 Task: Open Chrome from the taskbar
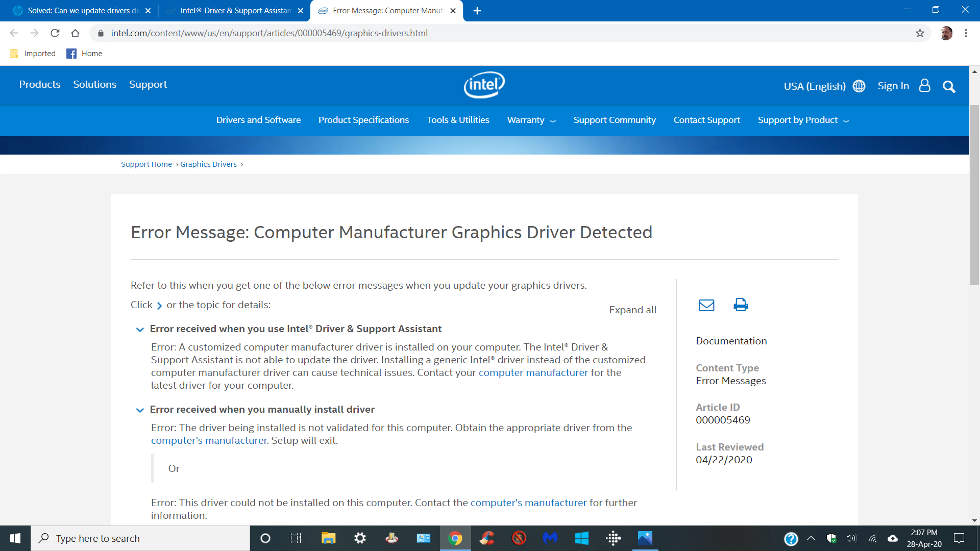(455, 538)
